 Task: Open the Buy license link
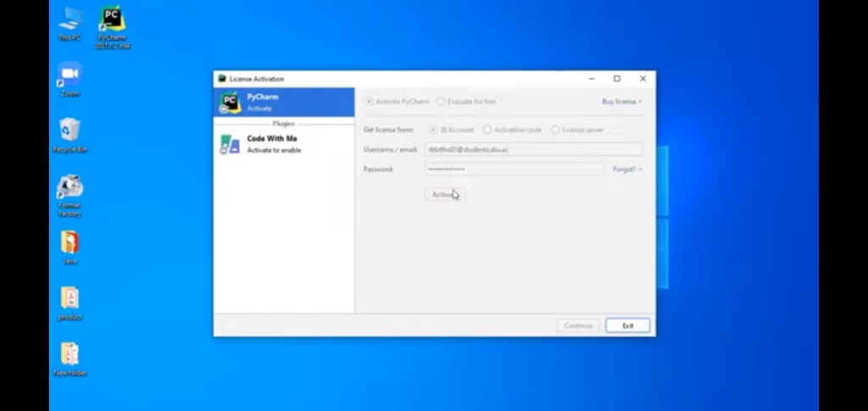pyautogui.click(x=621, y=102)
